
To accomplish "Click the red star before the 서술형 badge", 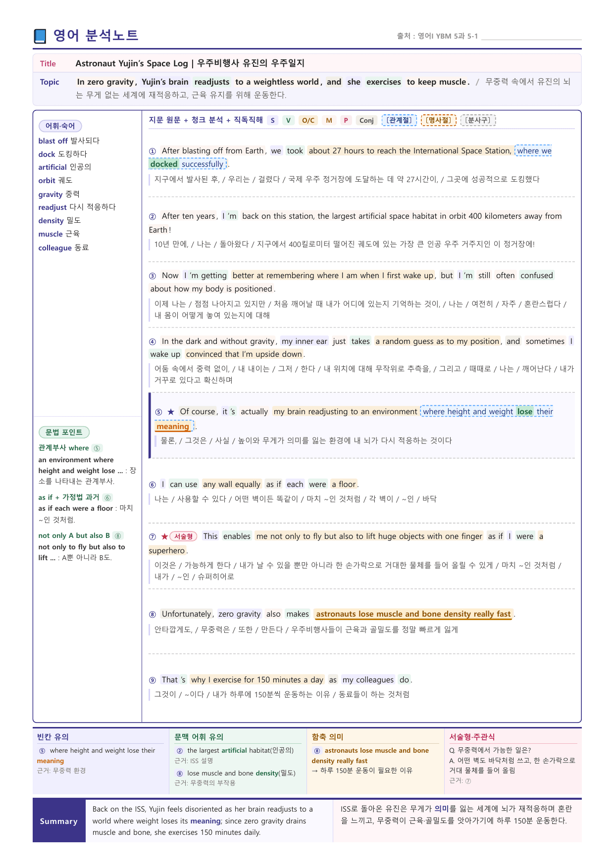I will tap(164, 536).
